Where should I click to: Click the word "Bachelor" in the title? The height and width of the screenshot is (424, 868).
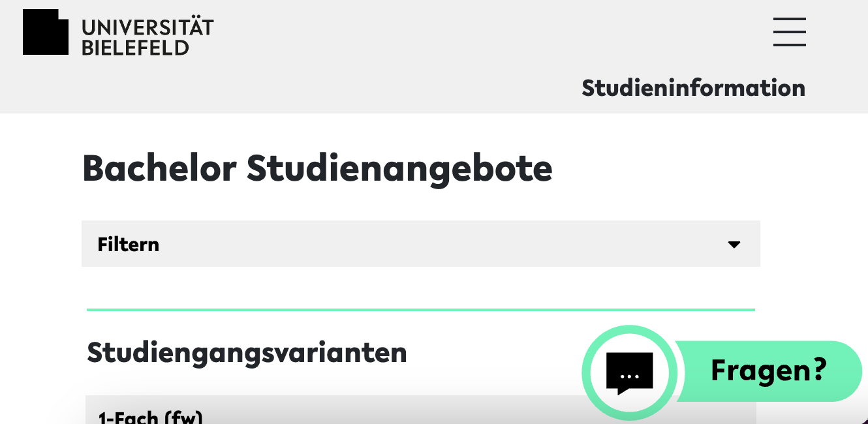tap(159, 168)
